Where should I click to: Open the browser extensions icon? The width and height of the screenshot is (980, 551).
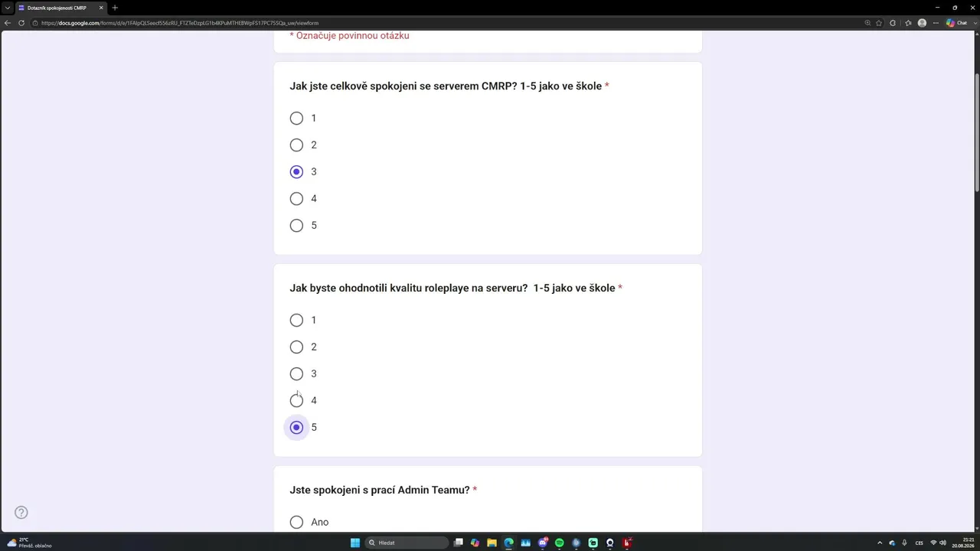pos(893,23)
